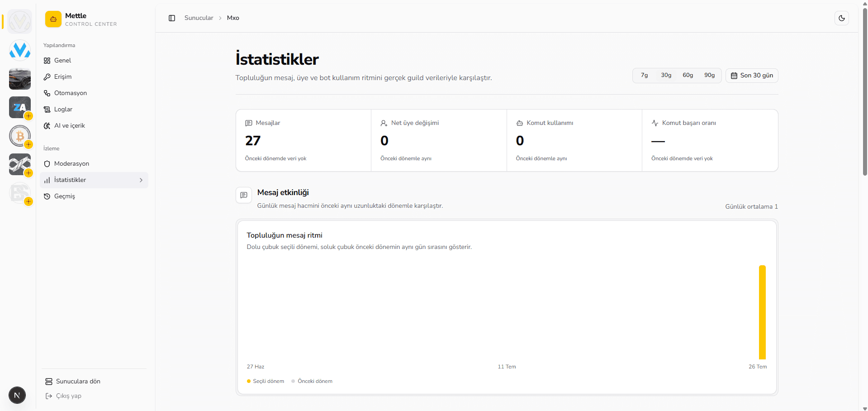The width and height of the screenshot is (868, 411).
Task: Click 27 Haz axis label
Action: pyautogui.click(x=256, y=367)
